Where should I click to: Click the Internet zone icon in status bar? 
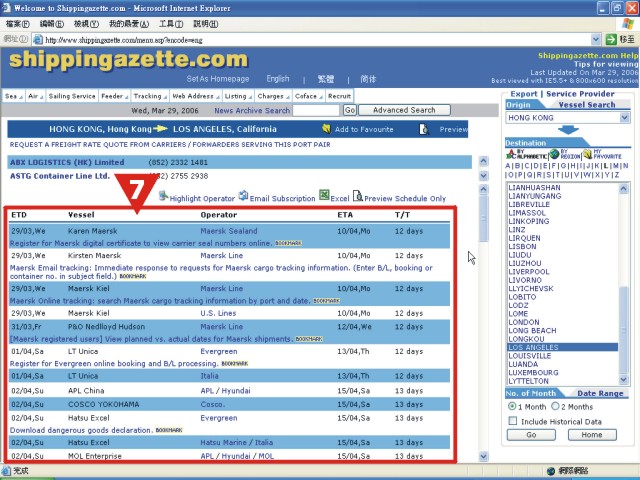pyautogui.click(x=551, y=471)
